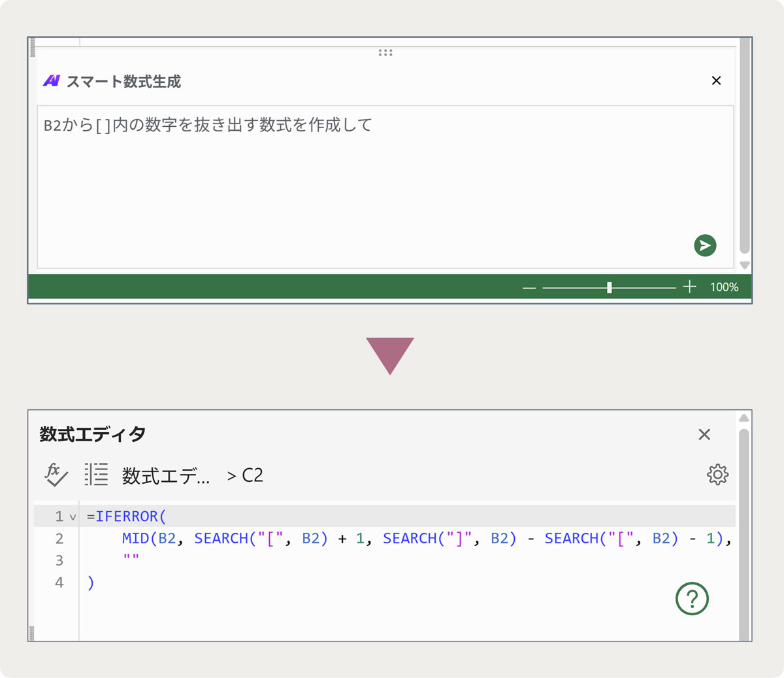
Task: Click the zoom slider handle
Action: 609,287
